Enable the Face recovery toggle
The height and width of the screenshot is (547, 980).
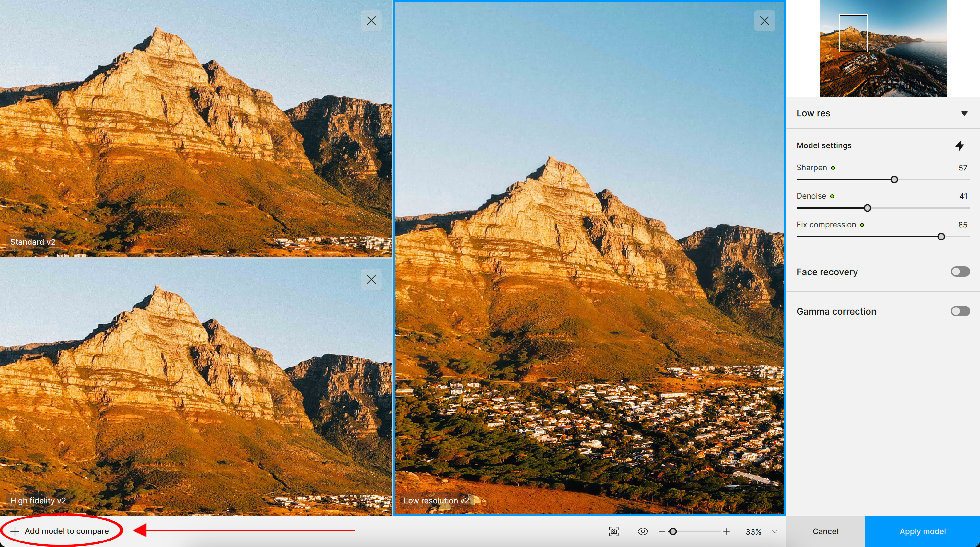960,272
